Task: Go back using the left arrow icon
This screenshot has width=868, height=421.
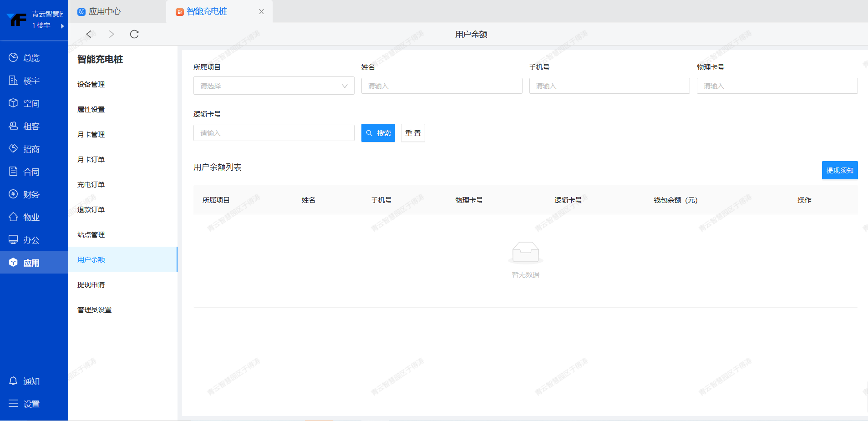Action: 89,34
